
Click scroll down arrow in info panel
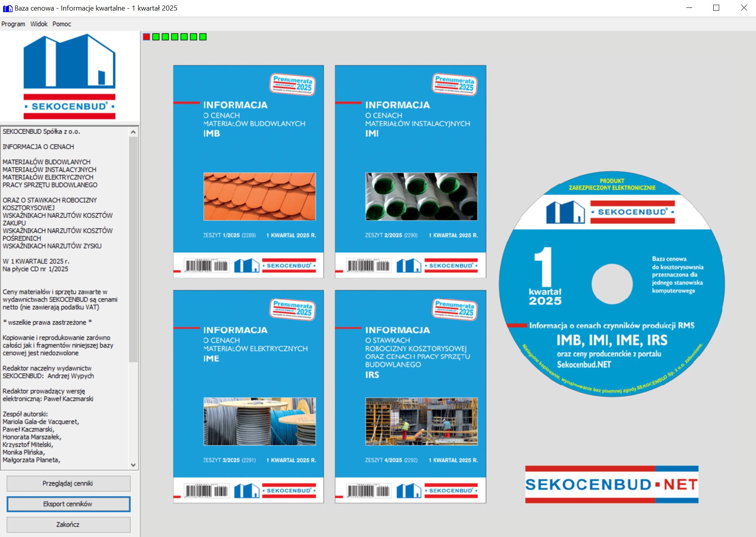coord(133,465)
